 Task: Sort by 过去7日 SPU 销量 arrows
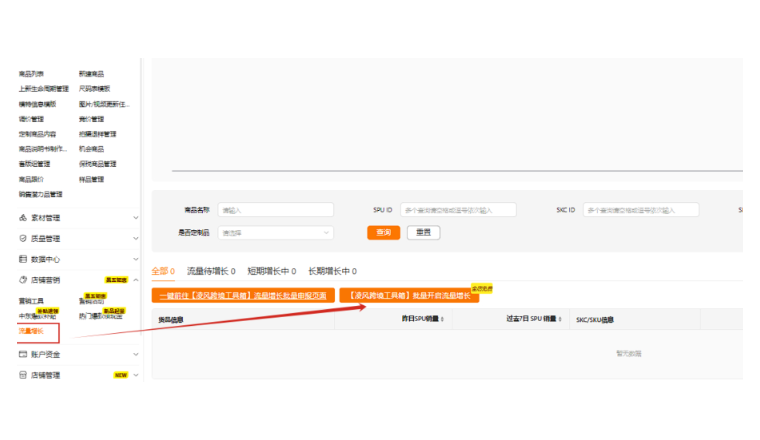(x=560, y=319)
